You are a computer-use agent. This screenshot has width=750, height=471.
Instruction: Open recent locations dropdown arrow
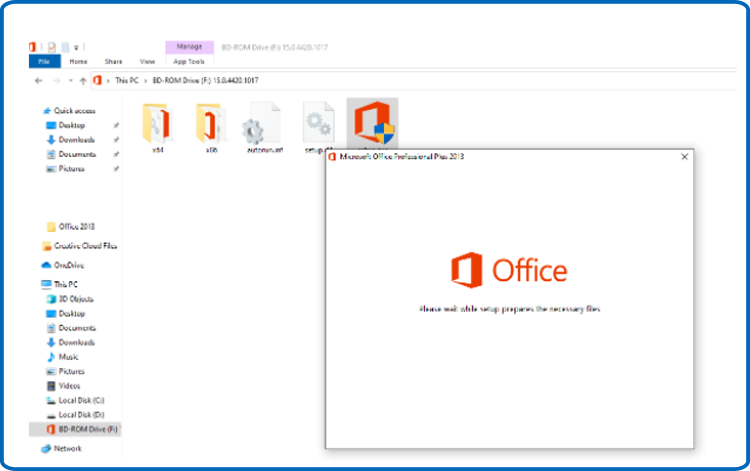[x=71, y=81]
